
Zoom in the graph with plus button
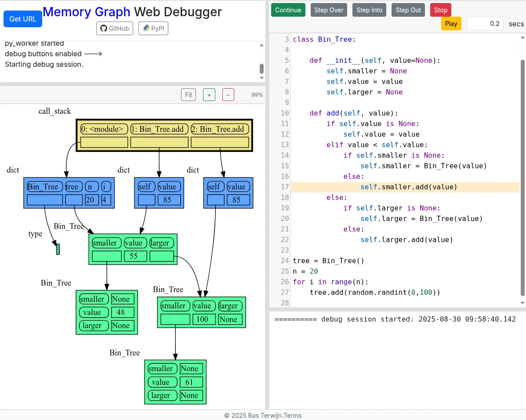(209, 94)
